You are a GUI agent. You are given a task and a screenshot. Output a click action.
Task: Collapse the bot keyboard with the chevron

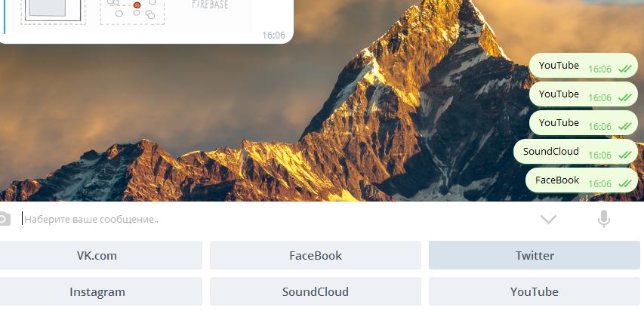[x=548, y=220]
